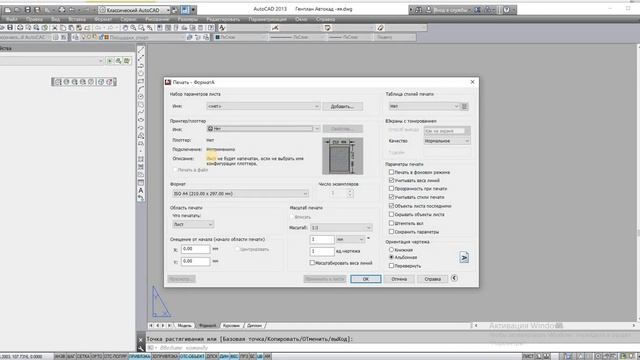
Task: Click the sheet orientation preview icon
Action: 464,258
